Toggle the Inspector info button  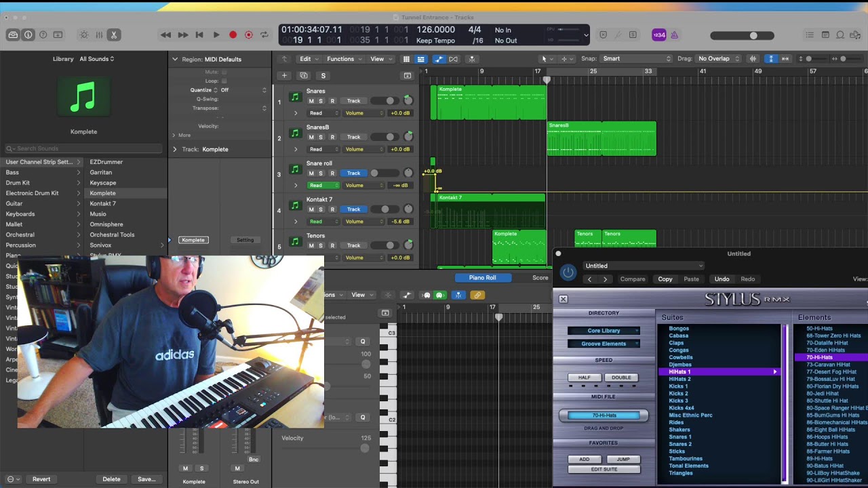coord(28,35)
